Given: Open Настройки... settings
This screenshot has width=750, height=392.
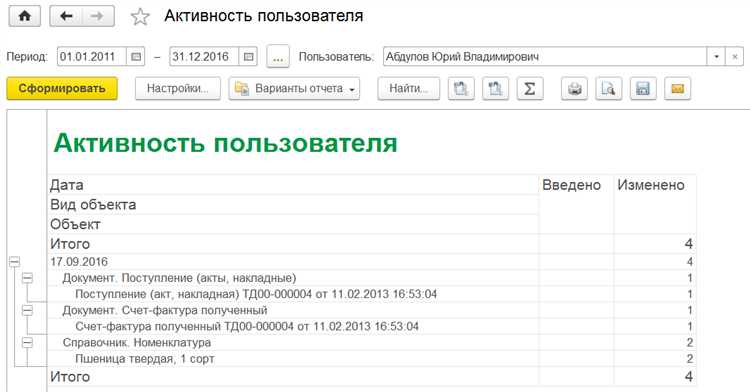Looking at the screenshot, I should pyautogui.click(x=177, y=88).
